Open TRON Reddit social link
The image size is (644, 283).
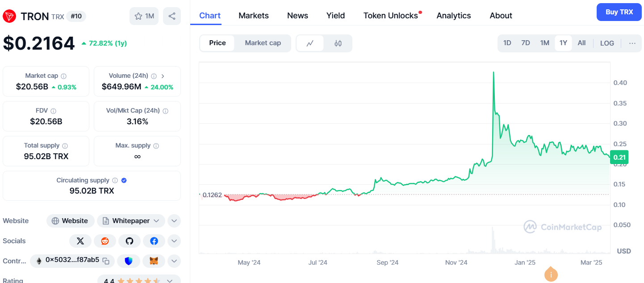click(x=105, y=241)
